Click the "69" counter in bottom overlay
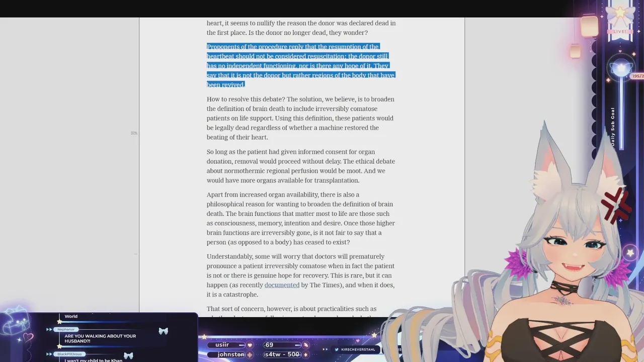The image size is (644, 362). (269, 345)
